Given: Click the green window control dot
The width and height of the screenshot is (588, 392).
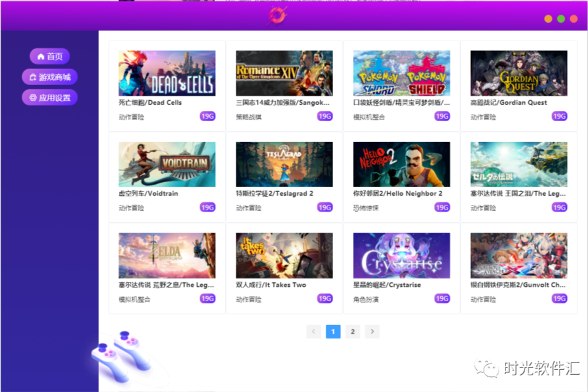Looking at the screenshot, I should click(561, 18).
